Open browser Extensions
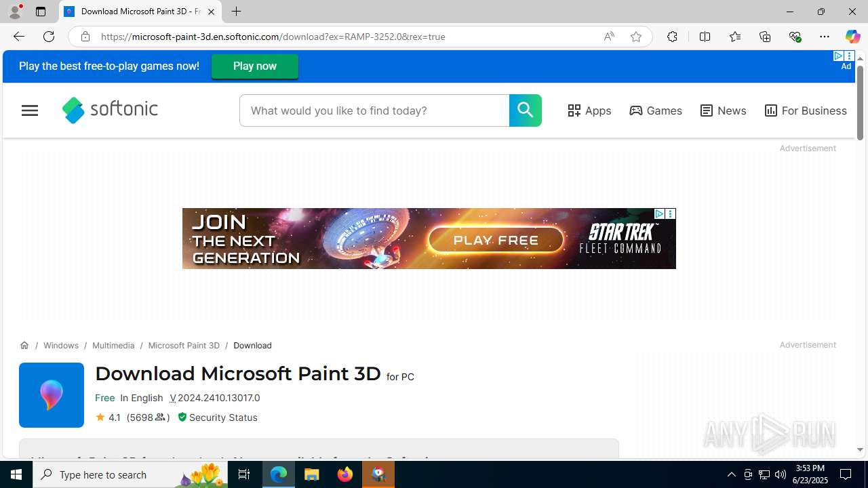This screenshot has width=868, height=488. (672, 37)
